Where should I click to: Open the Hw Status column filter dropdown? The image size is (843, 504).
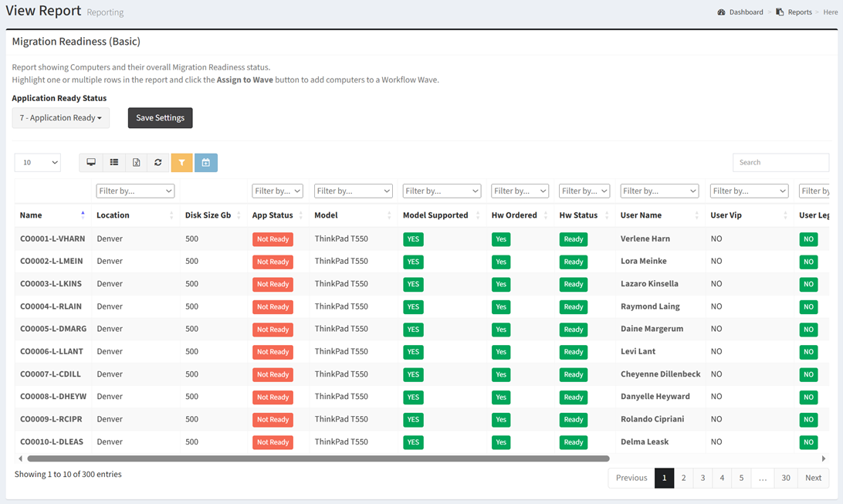[x=584, y=191]
